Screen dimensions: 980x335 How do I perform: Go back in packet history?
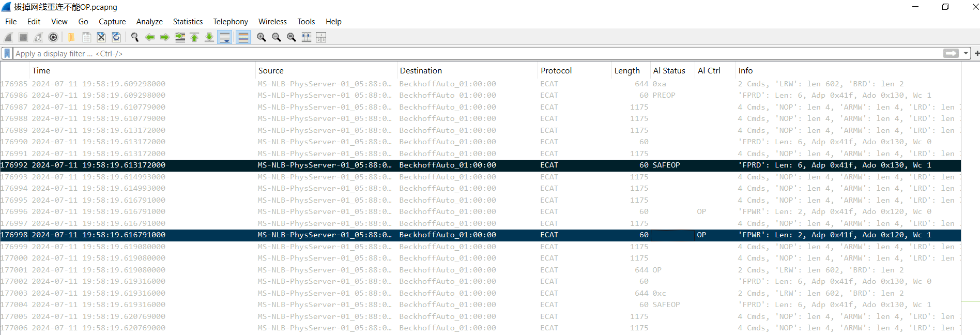click(x=150, y=37)
